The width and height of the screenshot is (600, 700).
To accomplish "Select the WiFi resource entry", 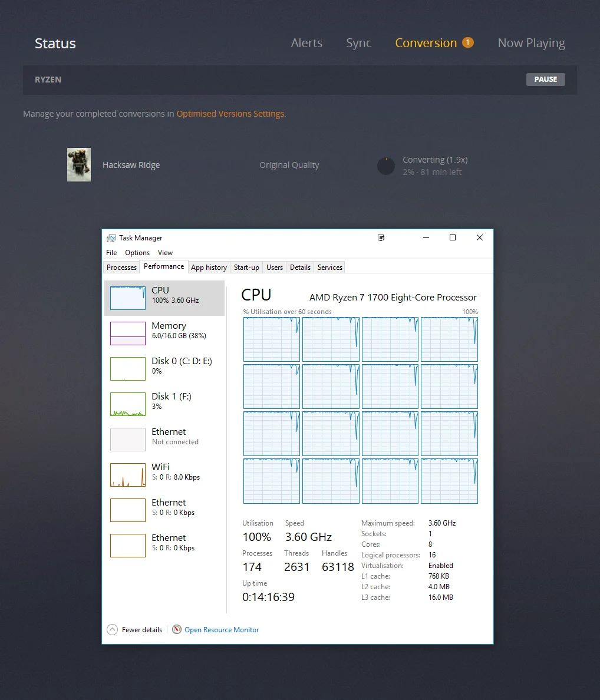I will pyautogui.click(x=164, y=474).
